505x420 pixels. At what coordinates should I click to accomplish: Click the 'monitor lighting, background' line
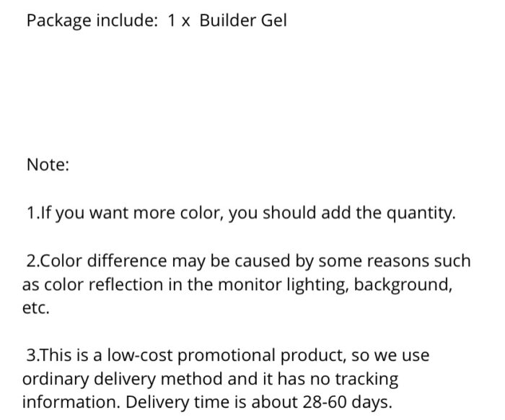click(237, 285)
